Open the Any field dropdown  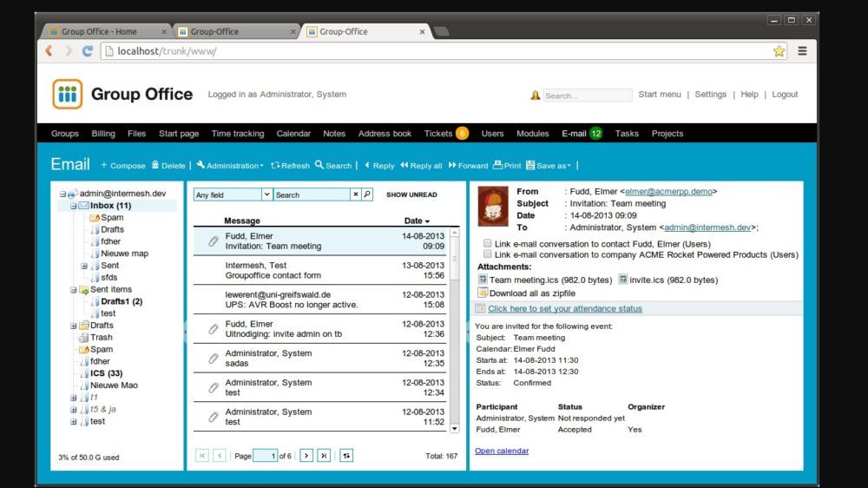(x=266, y=195)
